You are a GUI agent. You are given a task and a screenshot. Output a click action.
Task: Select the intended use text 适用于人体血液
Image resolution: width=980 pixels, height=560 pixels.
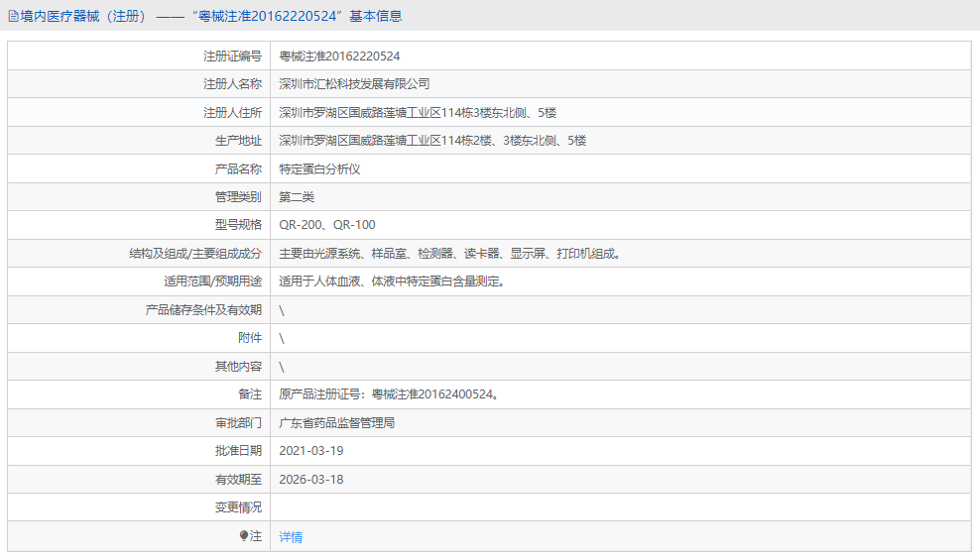pyautogui.click(x=392, y=281)
